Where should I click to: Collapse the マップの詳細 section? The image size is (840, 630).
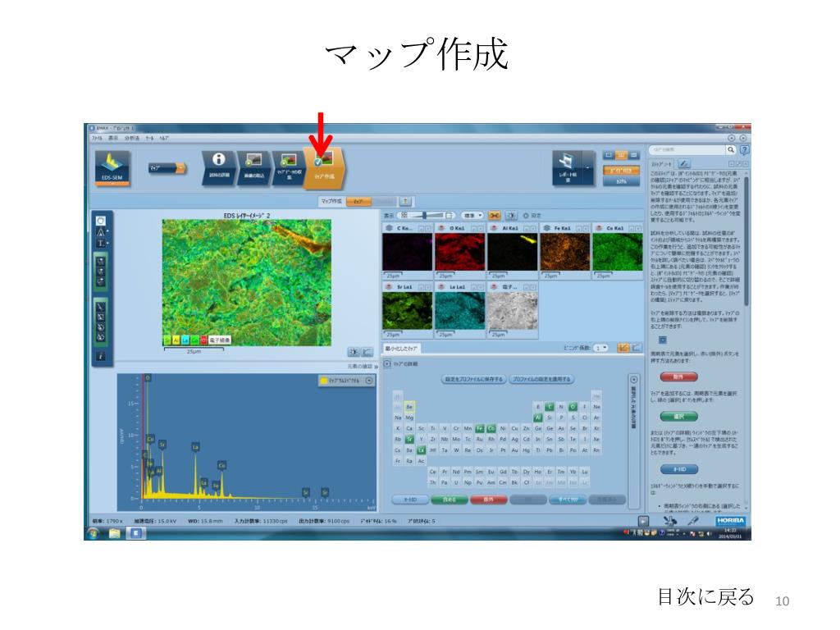[x=387, y=363]
